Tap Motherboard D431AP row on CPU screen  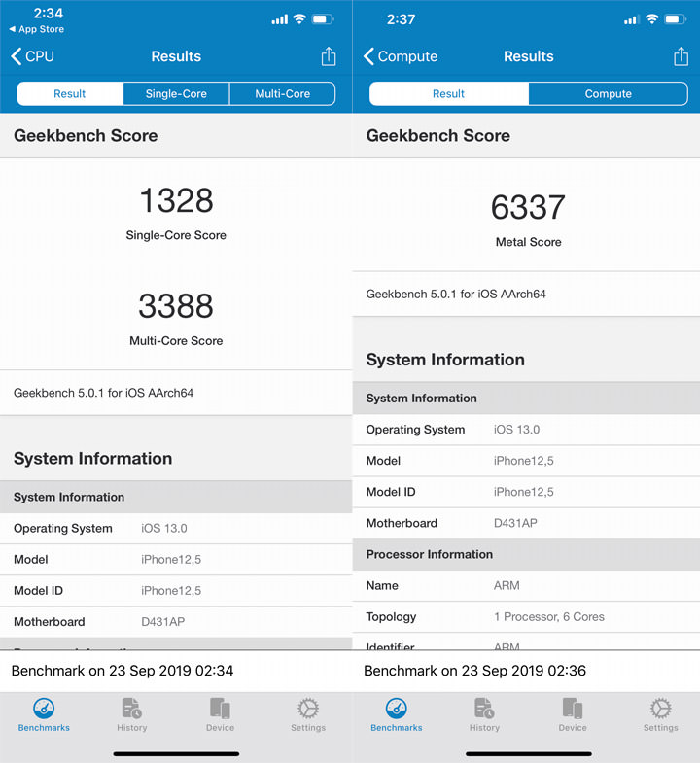click(176, 622)
